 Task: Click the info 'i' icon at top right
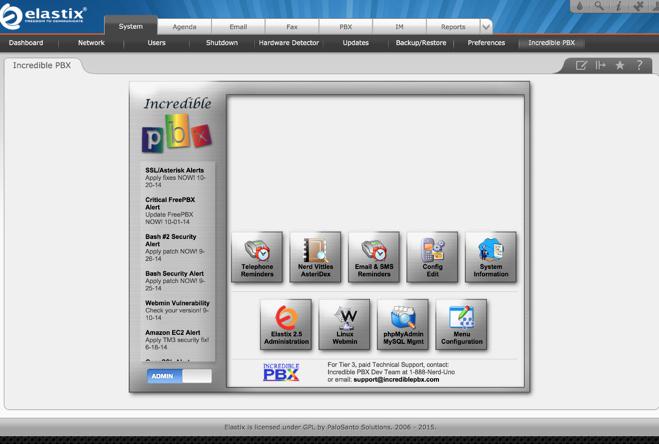(619, 6)
